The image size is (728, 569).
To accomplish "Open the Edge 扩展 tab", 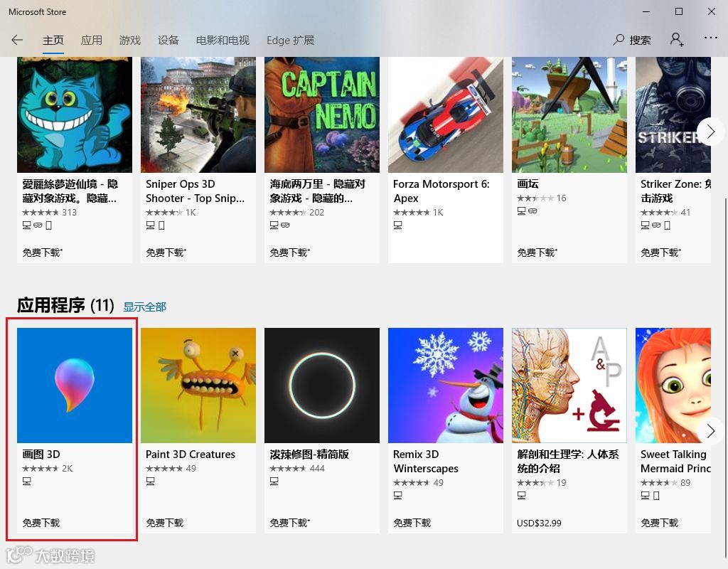I will 290,41.
